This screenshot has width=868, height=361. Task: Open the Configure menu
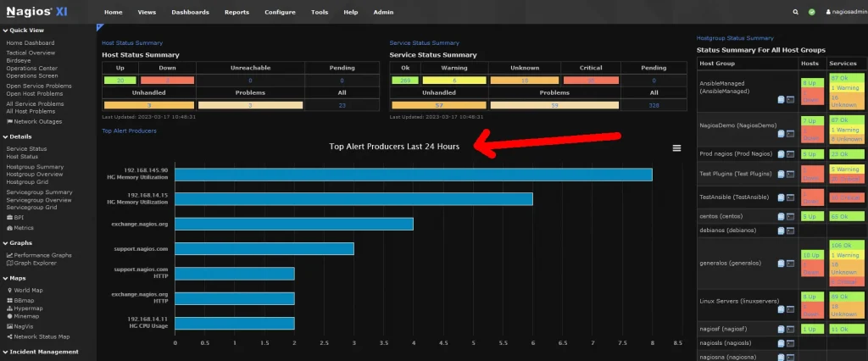pos(280,12)
